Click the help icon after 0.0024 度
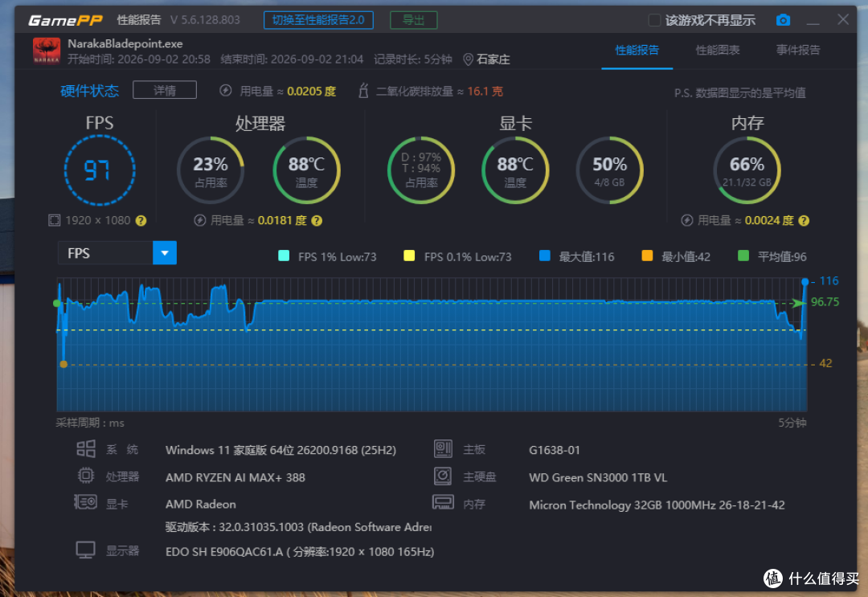This screenshot has width=868, height=597. coord(804,221)
